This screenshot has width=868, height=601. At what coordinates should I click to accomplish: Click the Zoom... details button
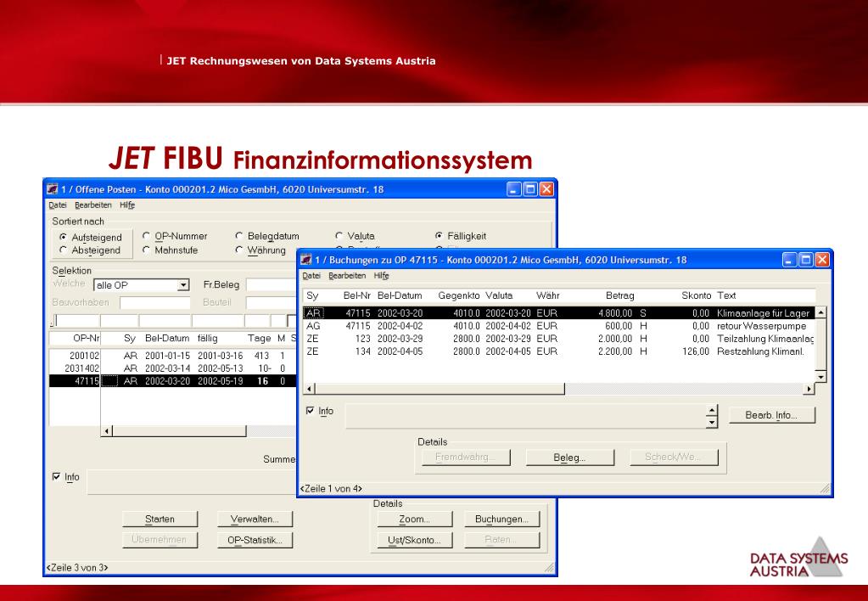(x=415, y=519)
